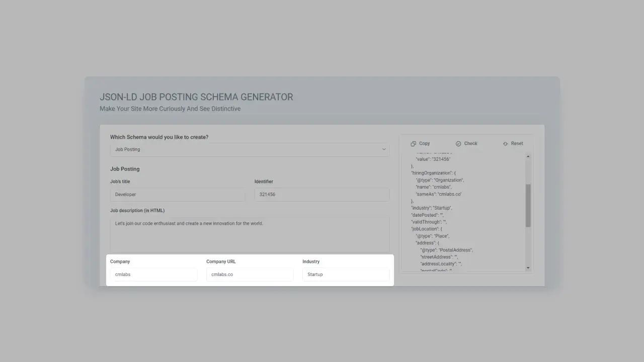This screenshot has width=644, height=362.
Task: Click into the Job description HTML text area
Action: (250, 234)
